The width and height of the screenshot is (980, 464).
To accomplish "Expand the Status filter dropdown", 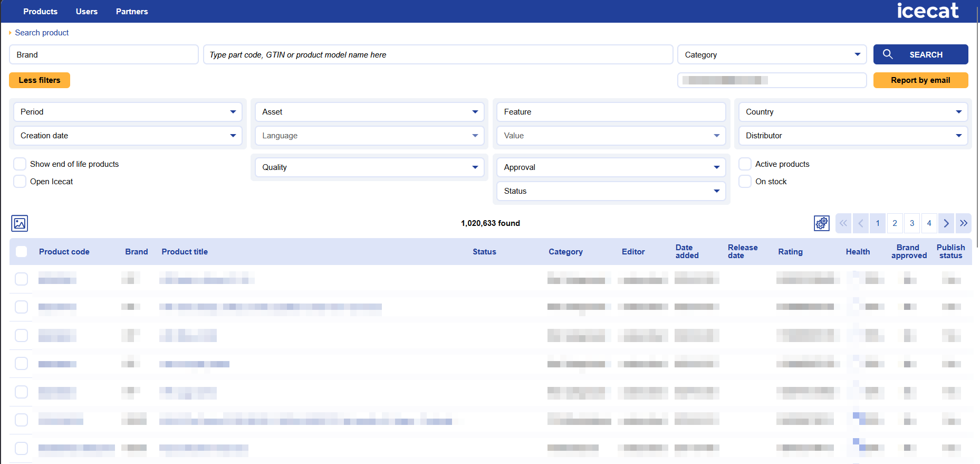I will pos(611,191).
